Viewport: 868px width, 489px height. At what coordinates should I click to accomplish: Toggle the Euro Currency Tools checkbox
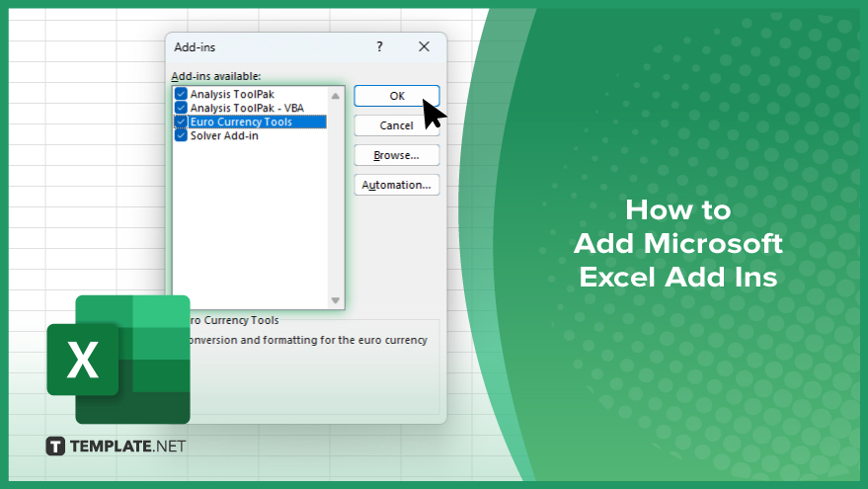click(x=181, y=122)
